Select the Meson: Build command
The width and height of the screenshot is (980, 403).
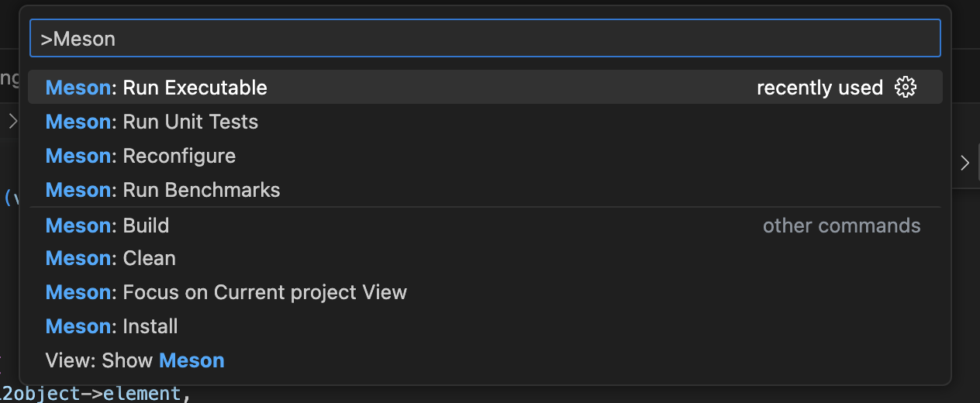pos(107,226)
